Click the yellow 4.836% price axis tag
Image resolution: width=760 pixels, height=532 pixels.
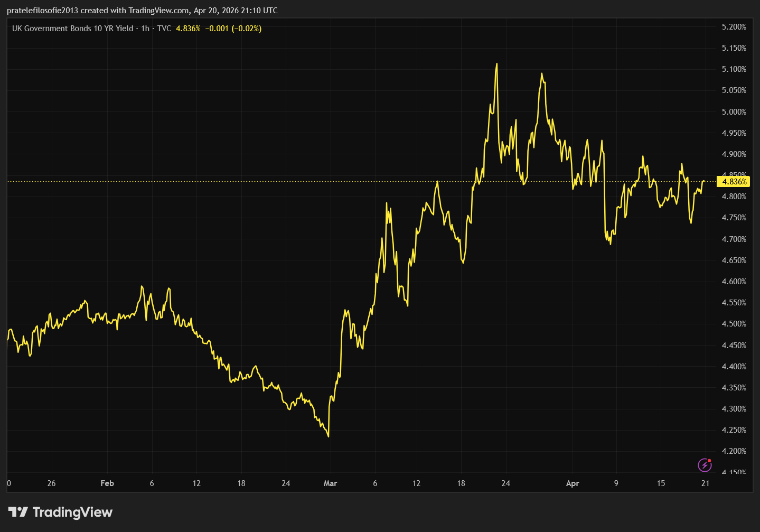click(734, 182)
